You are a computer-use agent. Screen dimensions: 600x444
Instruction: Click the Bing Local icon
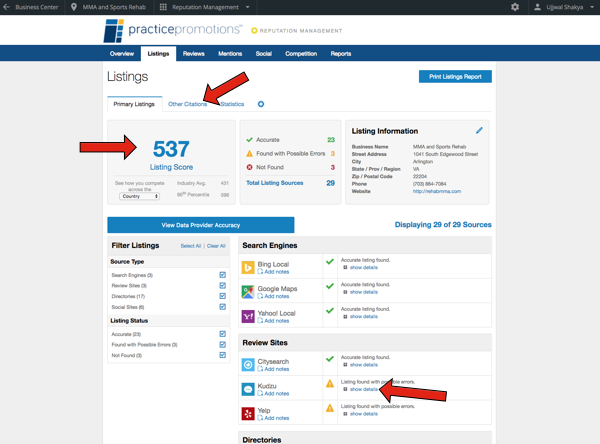[249, 268]
